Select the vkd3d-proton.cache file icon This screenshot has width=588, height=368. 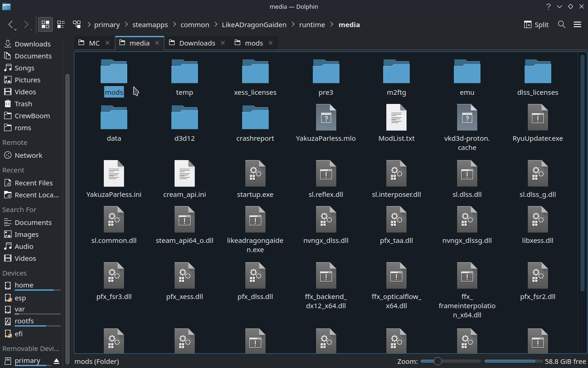pos(467,117)
